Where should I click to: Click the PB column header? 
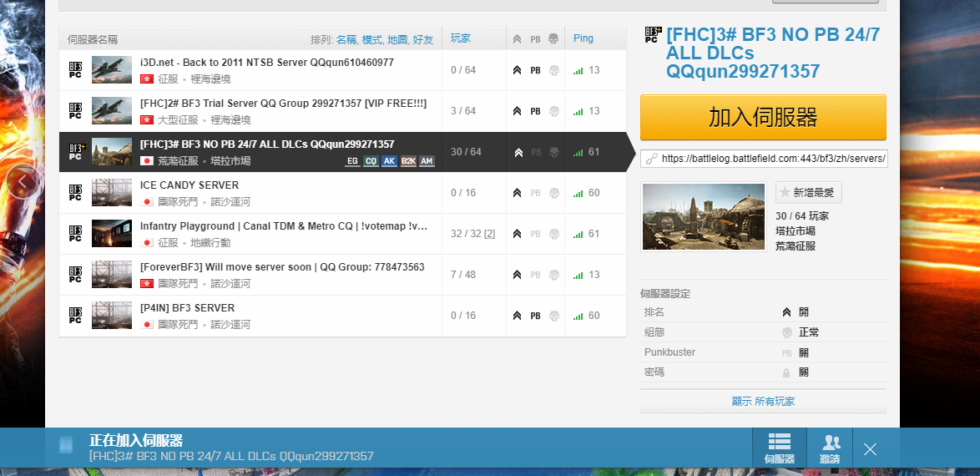[535, 38]
